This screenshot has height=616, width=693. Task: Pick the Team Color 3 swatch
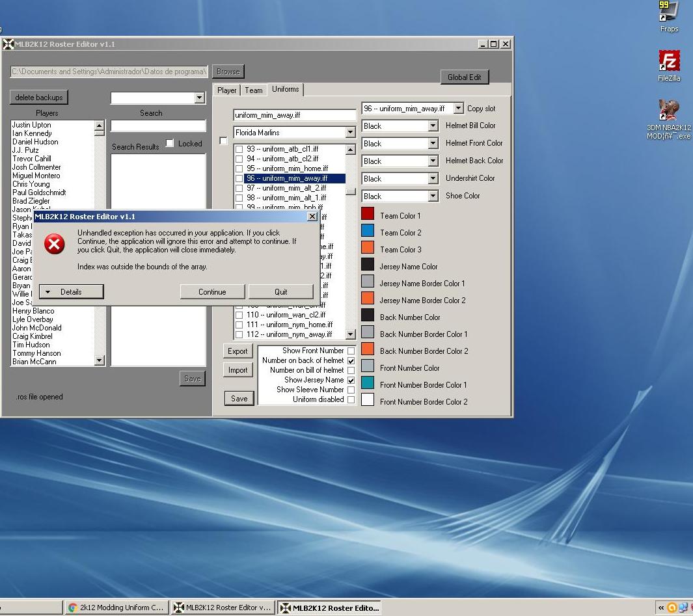click(368, 247)
